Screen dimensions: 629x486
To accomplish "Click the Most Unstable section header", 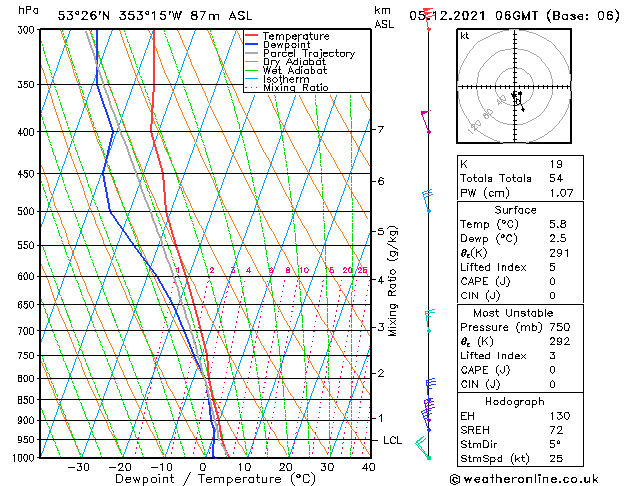I will pos(517,313).
